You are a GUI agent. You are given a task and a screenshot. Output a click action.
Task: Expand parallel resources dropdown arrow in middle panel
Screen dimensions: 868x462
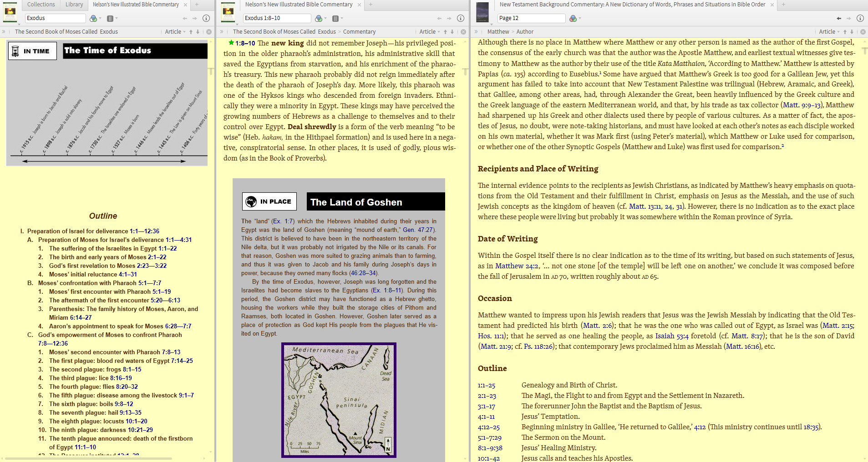tap(342, 19)
